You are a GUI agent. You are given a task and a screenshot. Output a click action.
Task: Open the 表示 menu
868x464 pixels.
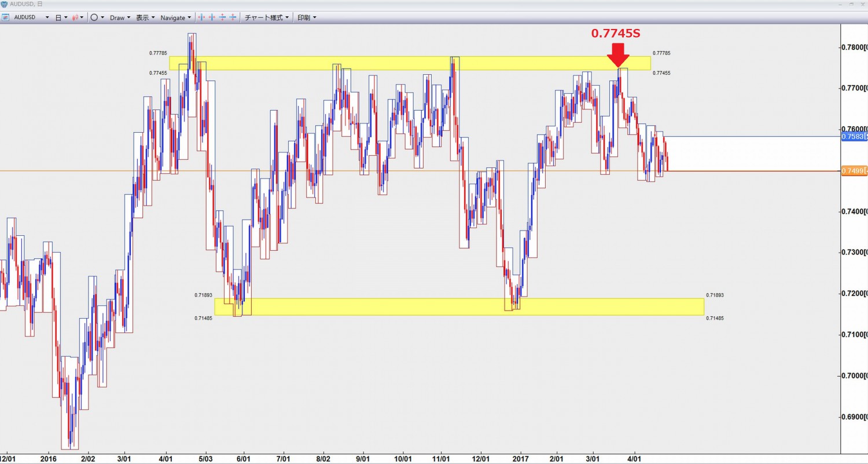(145, 17)
